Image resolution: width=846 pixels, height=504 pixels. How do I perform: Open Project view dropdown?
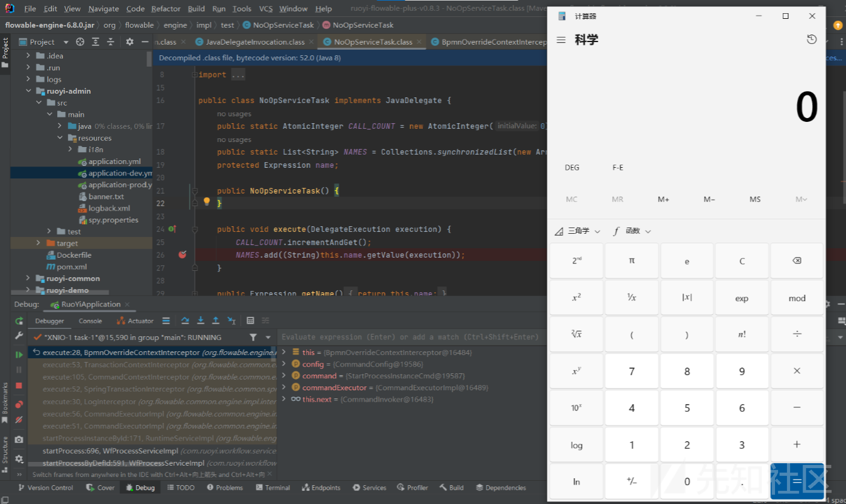[x=65, y=42]
